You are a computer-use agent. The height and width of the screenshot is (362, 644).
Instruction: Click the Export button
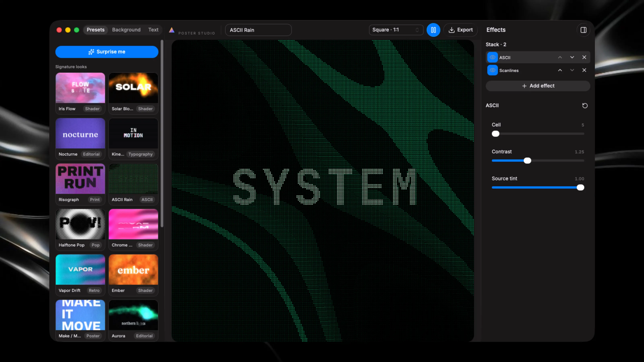(x=460, y=30)
